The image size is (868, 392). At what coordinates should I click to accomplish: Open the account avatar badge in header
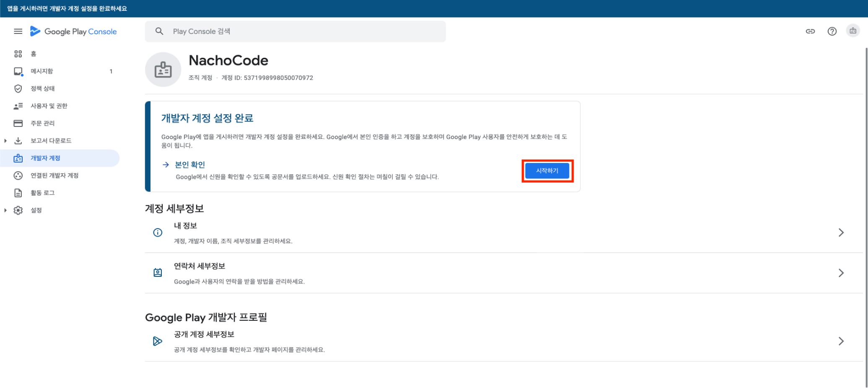(x=853, y=31)
